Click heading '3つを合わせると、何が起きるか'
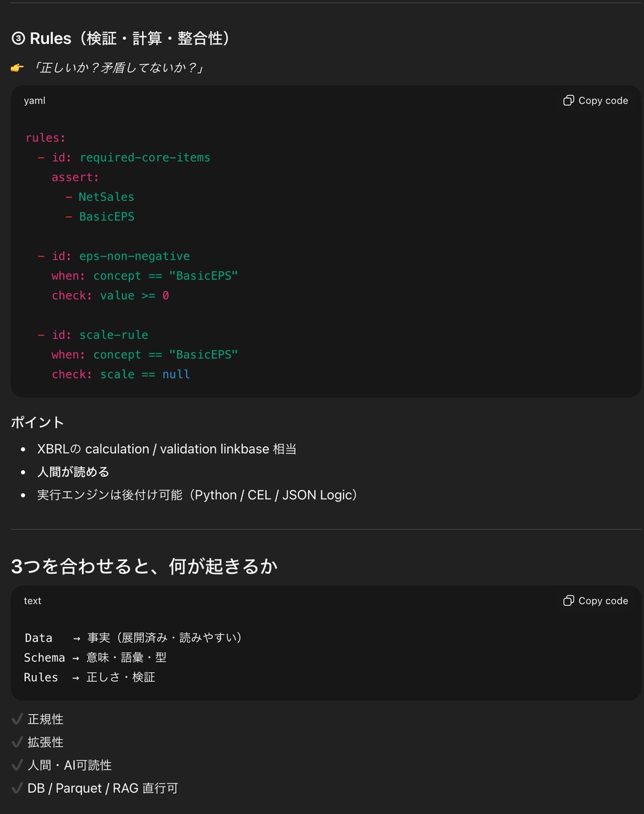The image size is (644, 814). pos(145,566)
